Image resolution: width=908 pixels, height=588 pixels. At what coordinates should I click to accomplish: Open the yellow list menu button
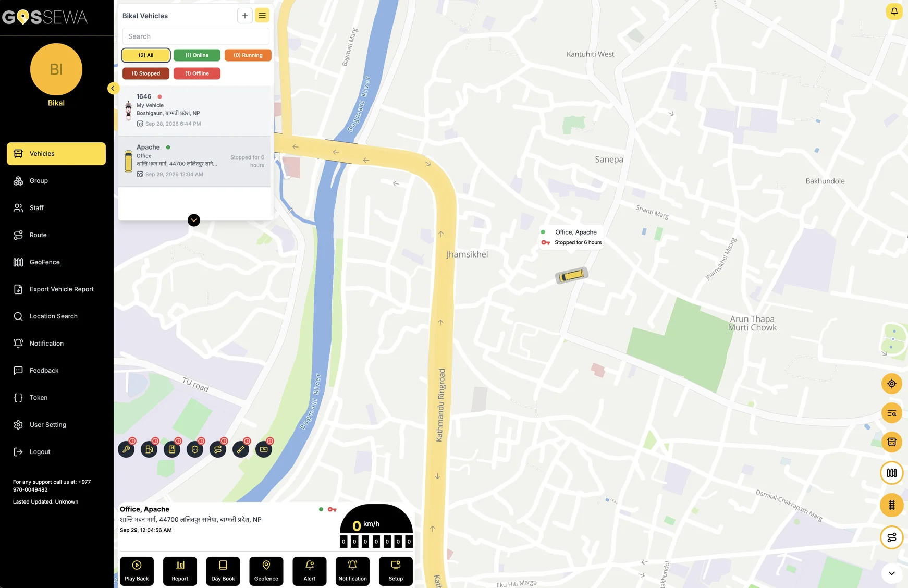pos(262,16)
